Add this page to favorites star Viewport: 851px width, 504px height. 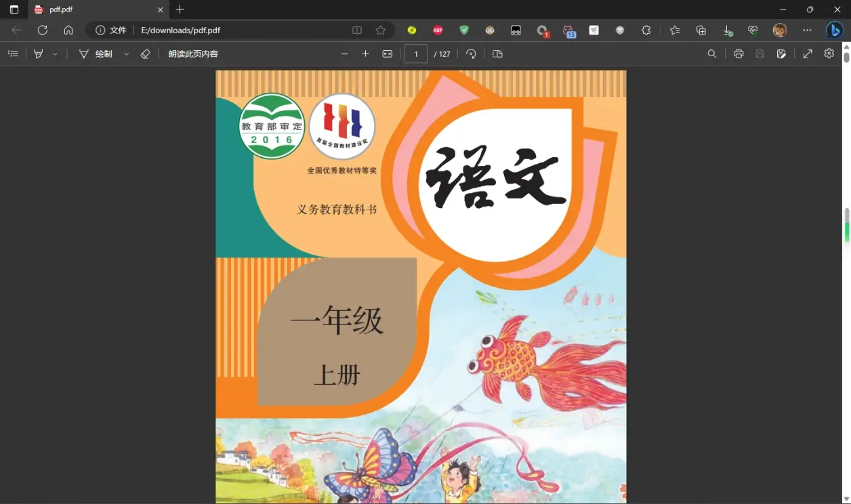(381, 30)
